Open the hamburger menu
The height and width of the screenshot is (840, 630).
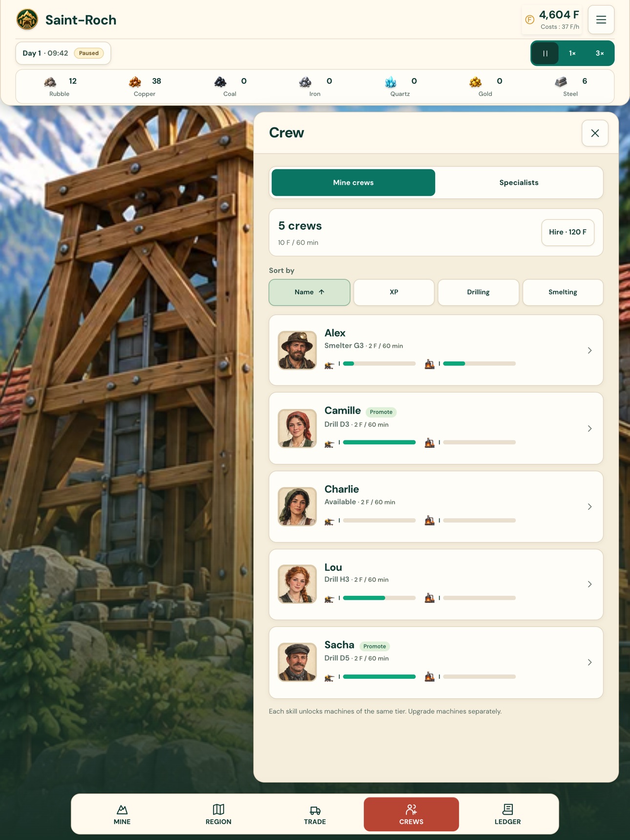tap(601, 20)
